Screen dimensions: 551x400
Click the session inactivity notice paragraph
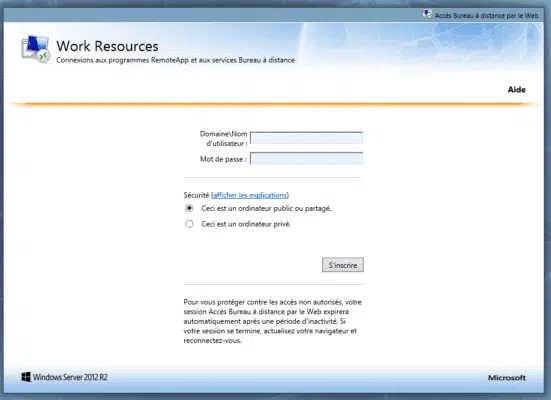pyautogui.click(x=272, y=321)
